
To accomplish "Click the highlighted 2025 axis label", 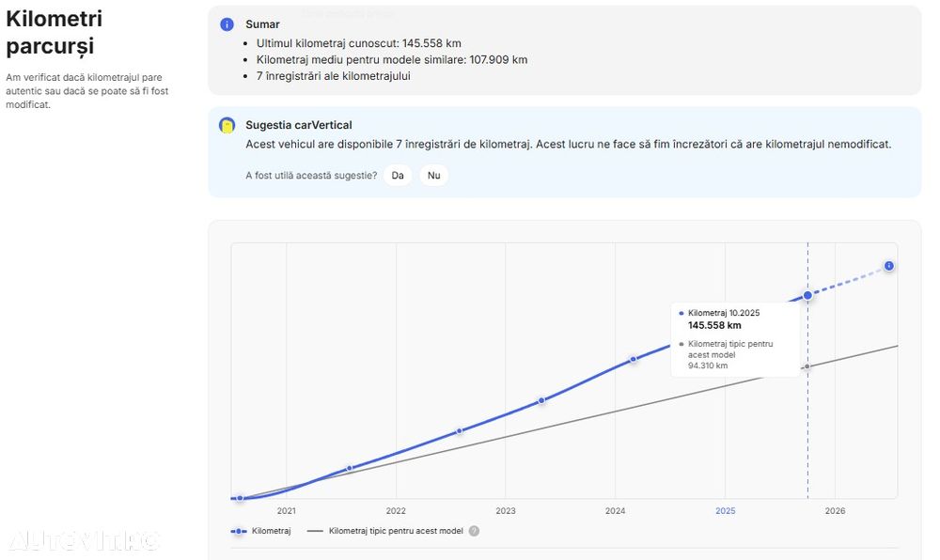I will (726, 511).
